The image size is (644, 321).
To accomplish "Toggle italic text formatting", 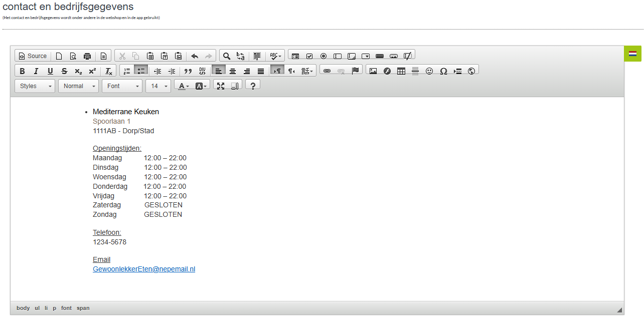I will 36,71.
